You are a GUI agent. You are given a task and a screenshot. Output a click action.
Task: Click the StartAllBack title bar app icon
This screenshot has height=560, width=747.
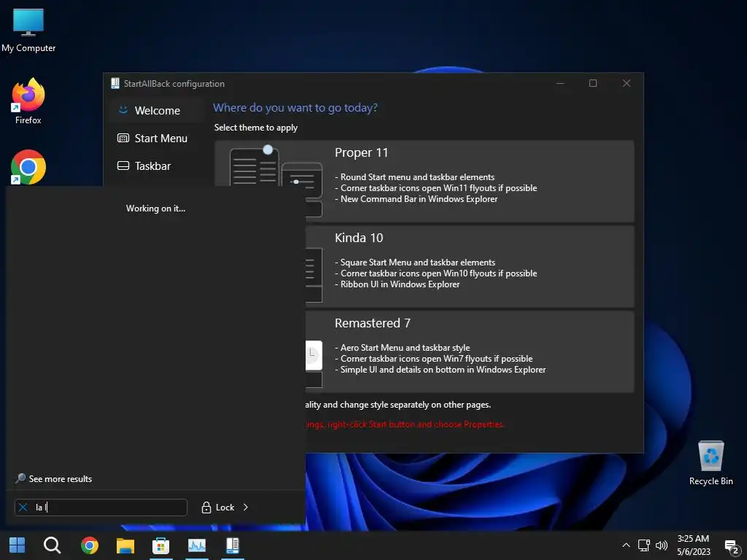click(115, 83)
